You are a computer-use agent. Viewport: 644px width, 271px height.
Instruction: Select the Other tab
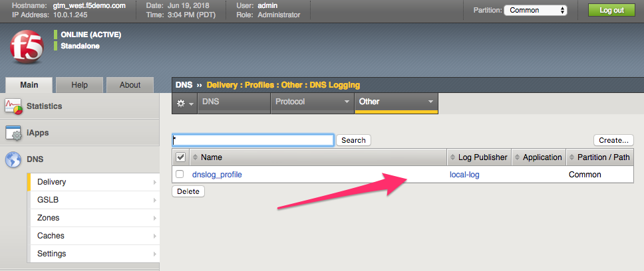(397, 104)
